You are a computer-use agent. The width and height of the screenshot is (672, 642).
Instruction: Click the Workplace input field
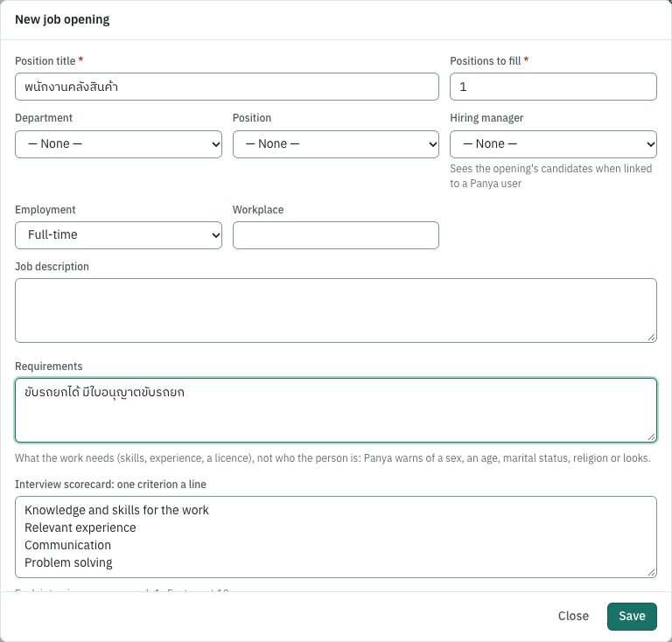pos(336,235)
